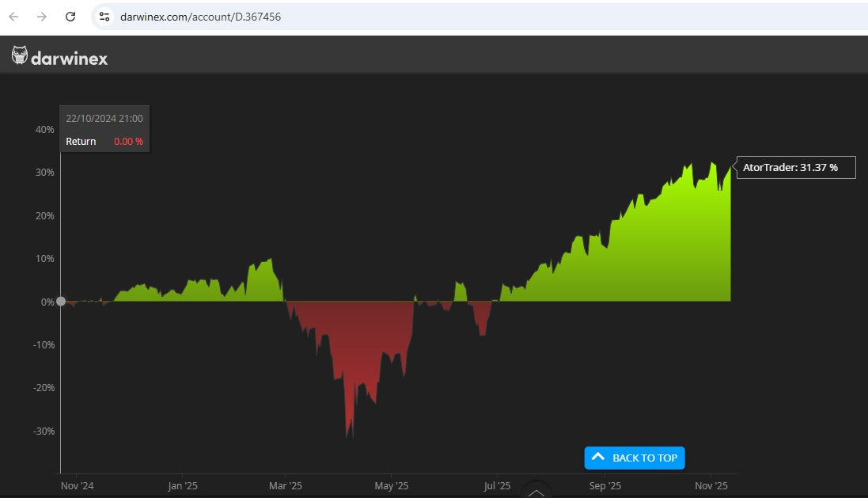Expand the circular chevron below the chart
The height and width of the screenshot is (498, 868).
tap(536, 492)
